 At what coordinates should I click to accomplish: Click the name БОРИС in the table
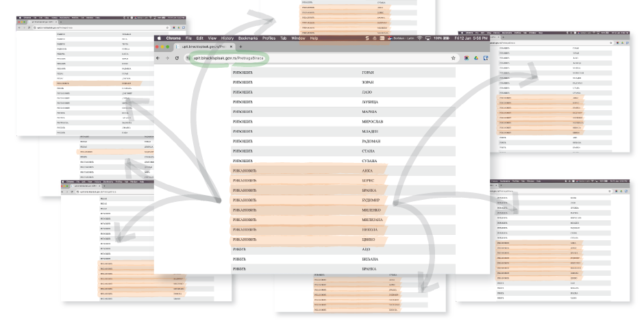coord(368,181)
